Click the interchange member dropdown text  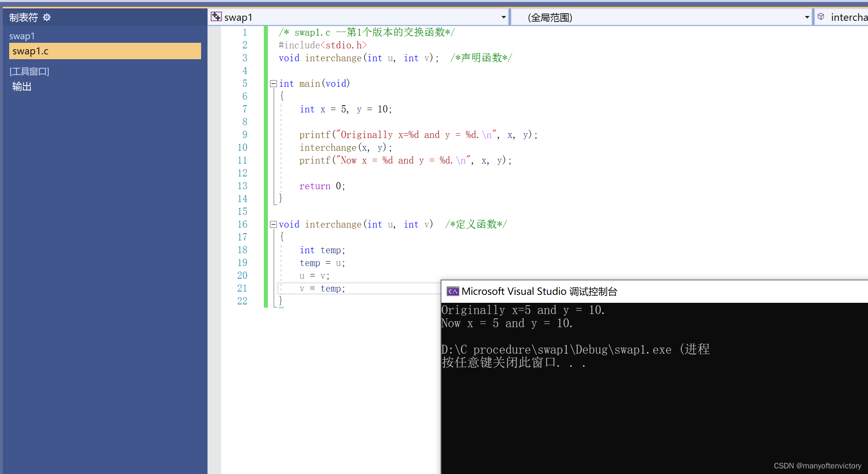point(849,17)
